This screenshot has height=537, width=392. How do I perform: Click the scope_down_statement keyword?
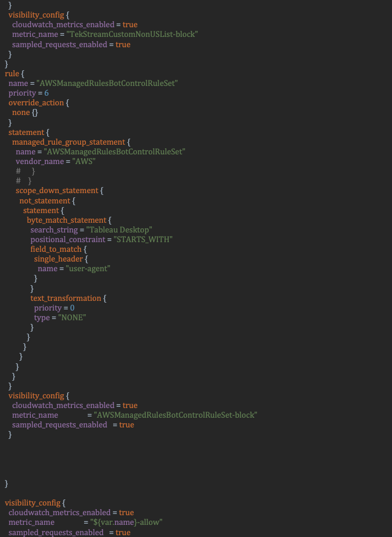click(x=57, y=191)
